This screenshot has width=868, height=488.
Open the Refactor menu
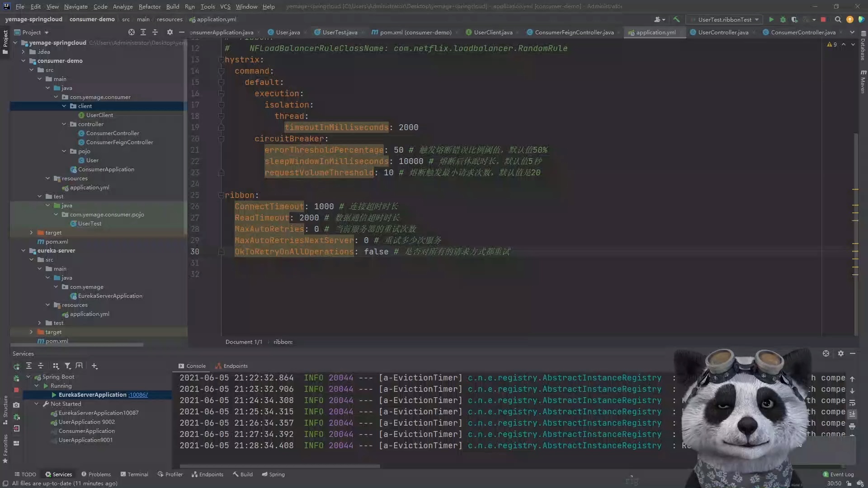[x=149, y=6]
